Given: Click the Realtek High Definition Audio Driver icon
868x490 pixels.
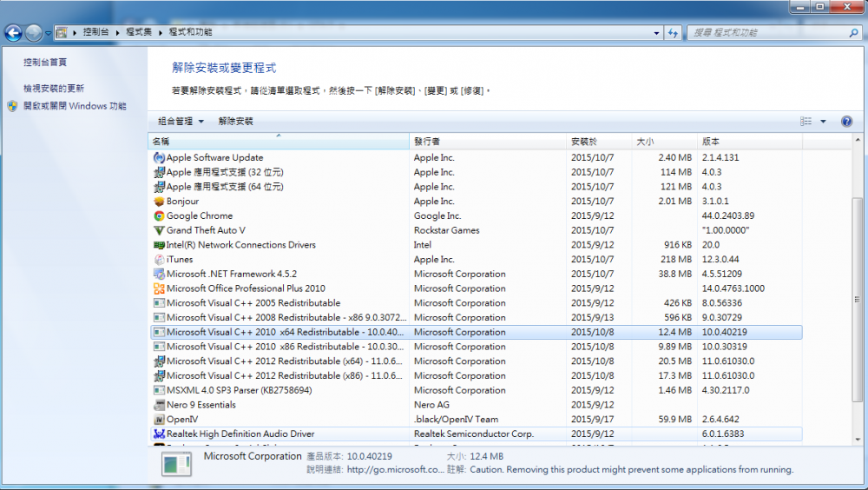Looking at the screenshot, I should pyautogui.click(x=159, y=434).
